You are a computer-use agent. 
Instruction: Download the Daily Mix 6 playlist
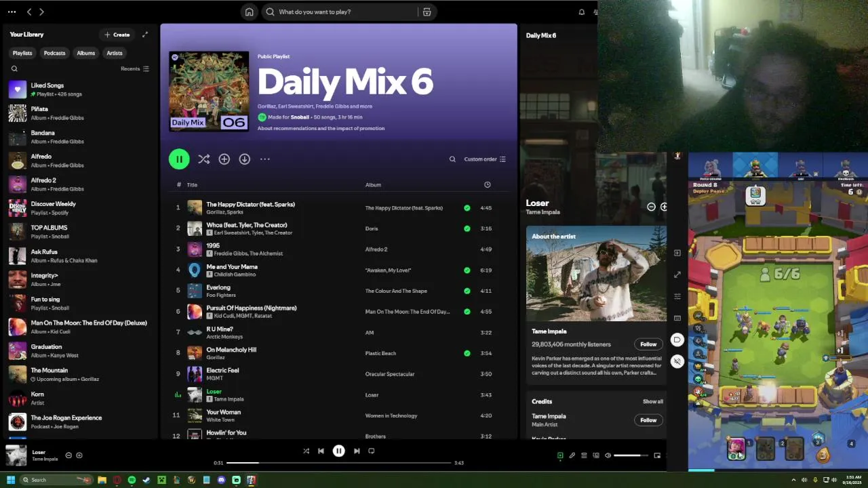click(x=244, y=159)
